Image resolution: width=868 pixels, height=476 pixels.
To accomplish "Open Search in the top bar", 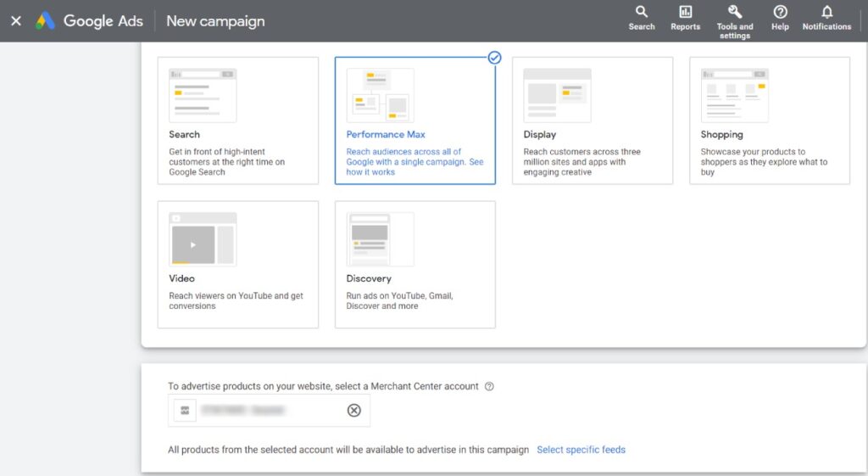I will tap(642, 18).
